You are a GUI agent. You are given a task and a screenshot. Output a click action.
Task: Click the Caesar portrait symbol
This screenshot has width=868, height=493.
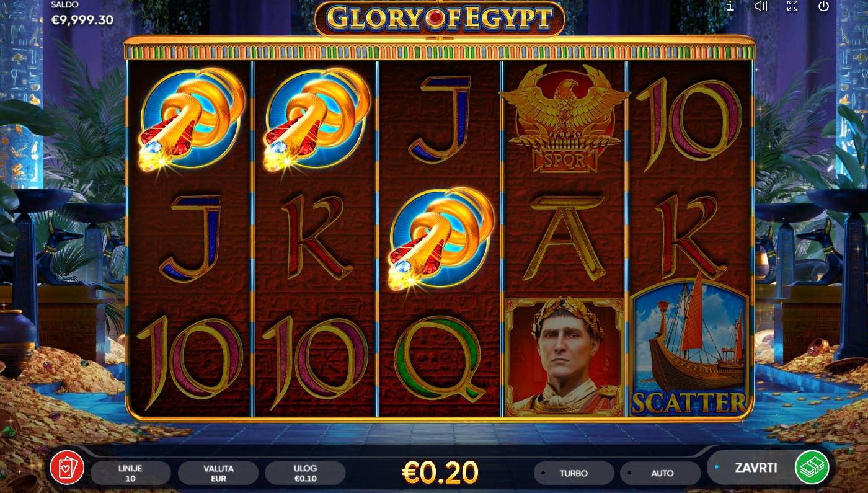click(x=564, y=357)
